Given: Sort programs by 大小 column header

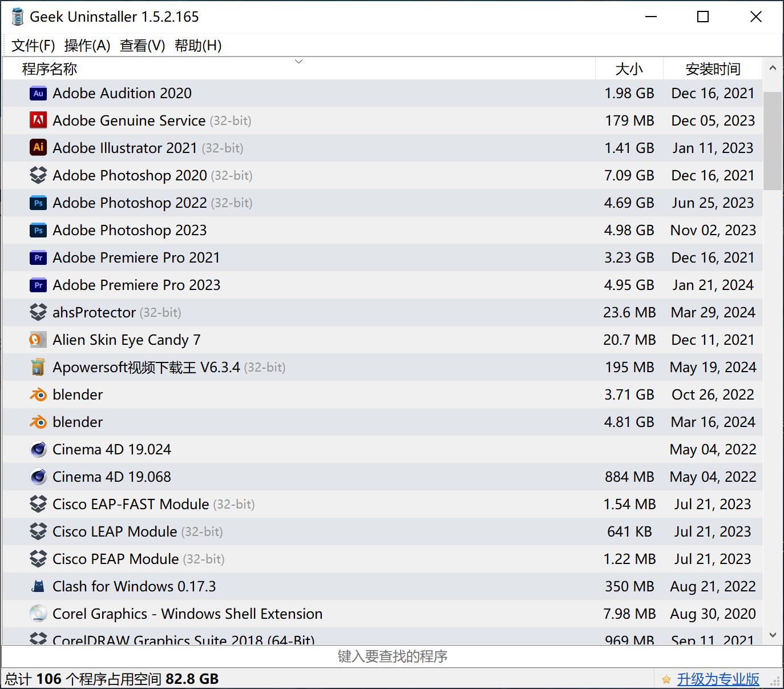Looking at the screenshot, I should pos(629,69).
